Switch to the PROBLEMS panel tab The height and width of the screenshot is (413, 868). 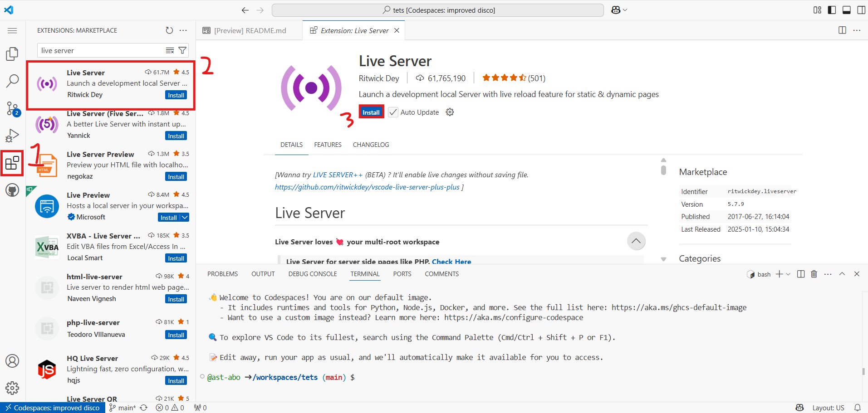[x=222, y=274]
